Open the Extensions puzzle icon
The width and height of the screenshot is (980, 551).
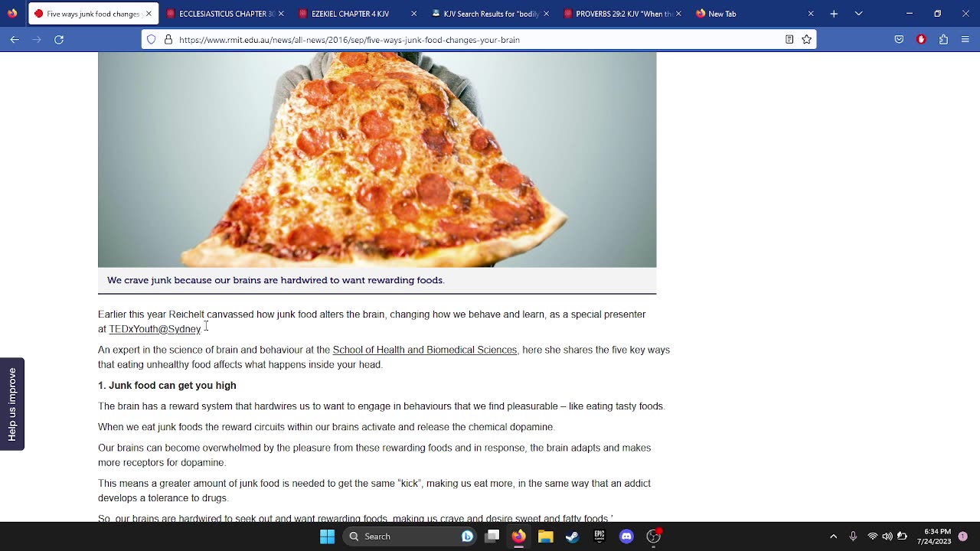click(x=943, y=39)
